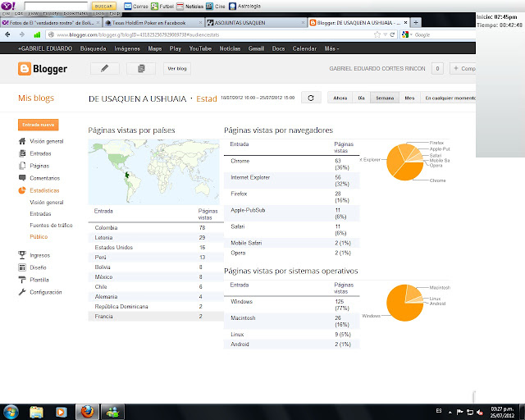Click the Blogger logo icon

(25, 69)
